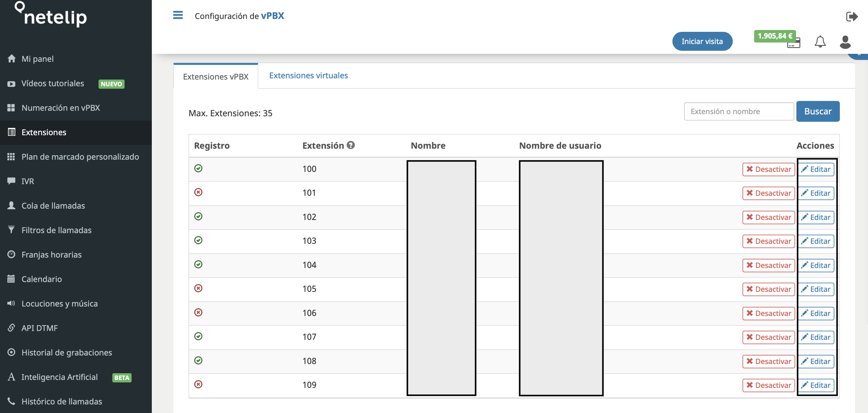The image size is (868, 413).
Task: Click the balance card icon showing 1.905,84 €
Action: (794, 43)
